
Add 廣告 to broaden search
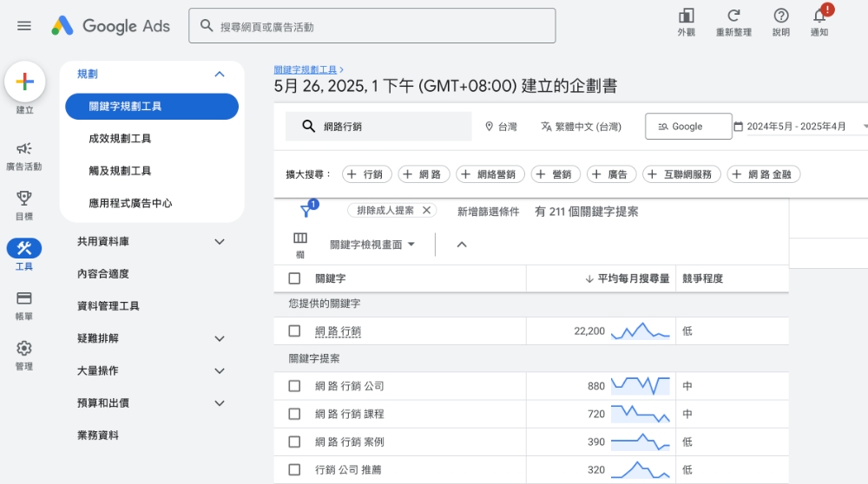(612, 174)
